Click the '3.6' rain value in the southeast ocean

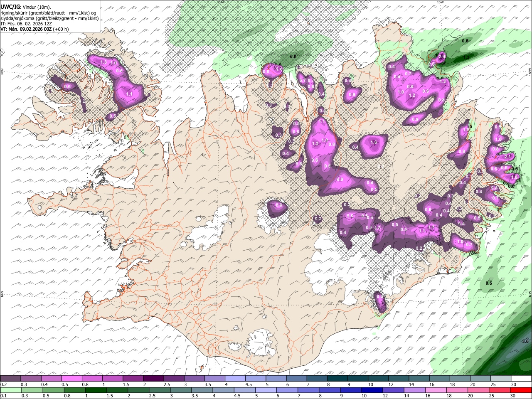[x=525, y=341]
